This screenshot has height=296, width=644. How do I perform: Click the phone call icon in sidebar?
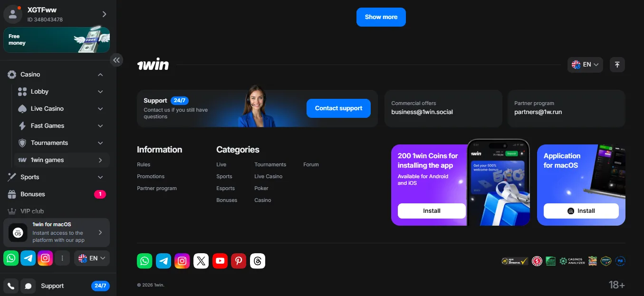click(11, 286)
